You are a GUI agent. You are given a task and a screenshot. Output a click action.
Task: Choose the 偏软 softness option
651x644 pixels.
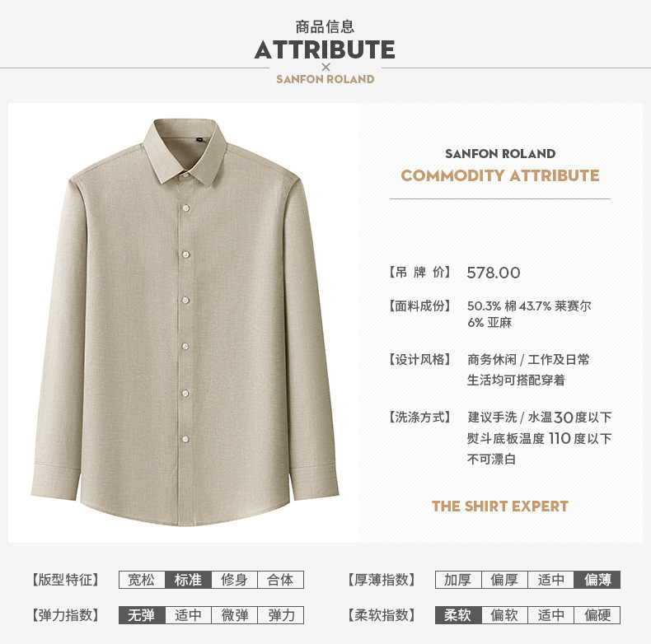[x=504, y=615]
